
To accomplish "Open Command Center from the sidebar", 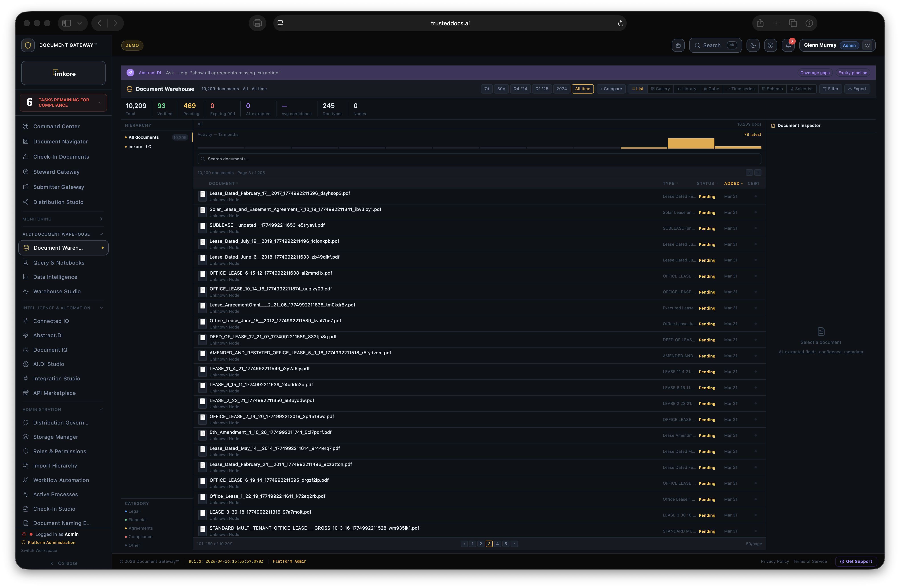I will [x=56, y=126].
